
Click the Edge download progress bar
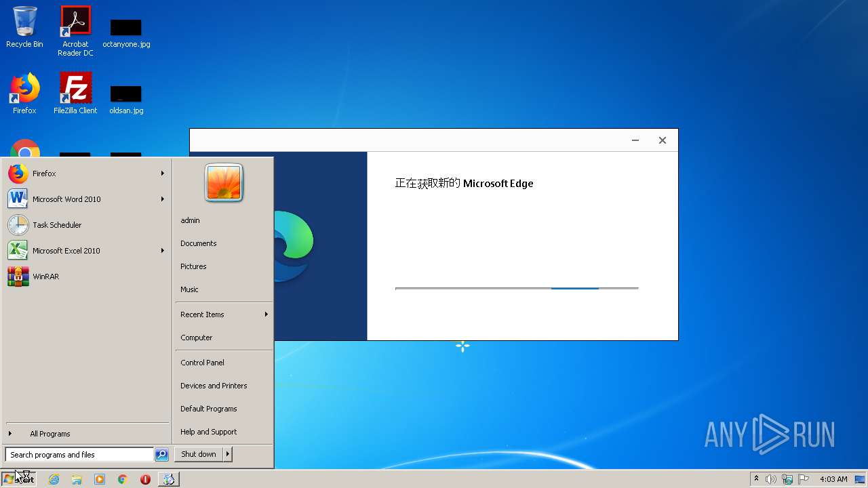pos(517,289)
